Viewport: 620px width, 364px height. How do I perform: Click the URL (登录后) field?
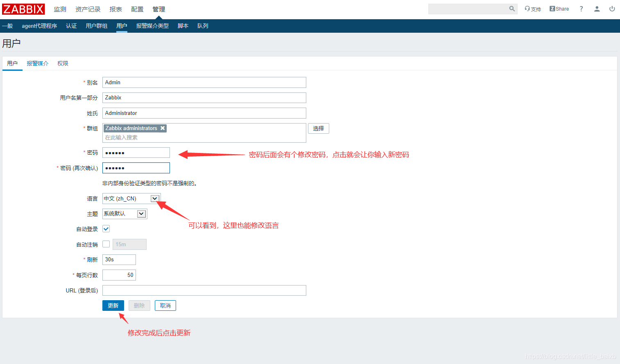click(204, 290)
